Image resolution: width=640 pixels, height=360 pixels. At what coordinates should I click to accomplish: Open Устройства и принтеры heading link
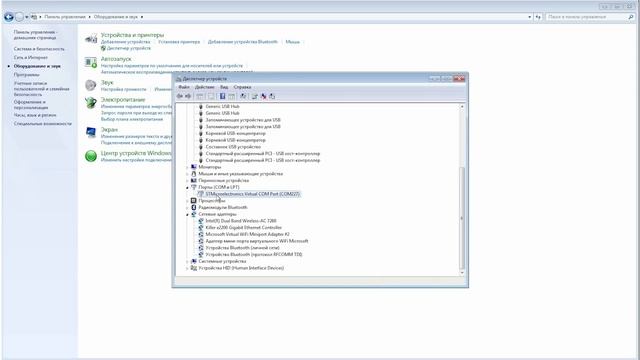[x=132, y=35]
